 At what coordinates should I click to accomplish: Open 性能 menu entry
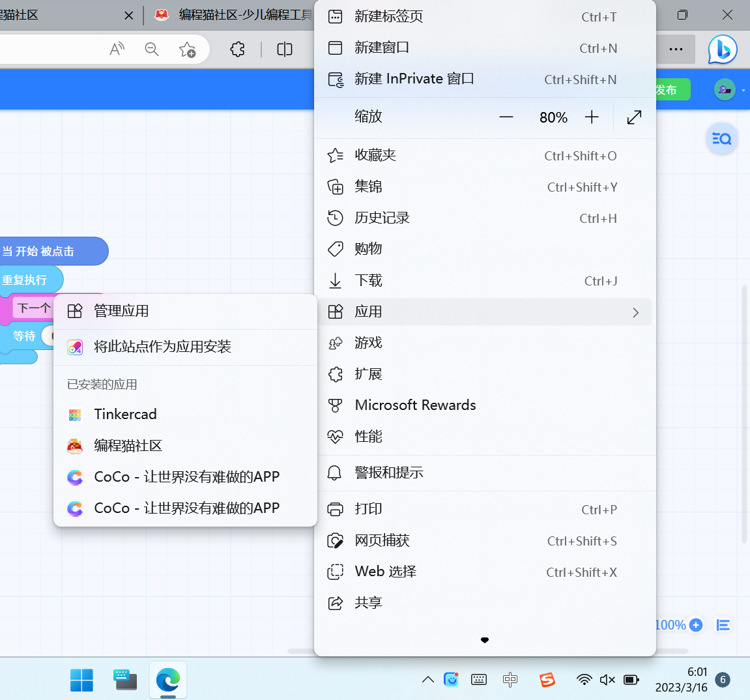485,437
